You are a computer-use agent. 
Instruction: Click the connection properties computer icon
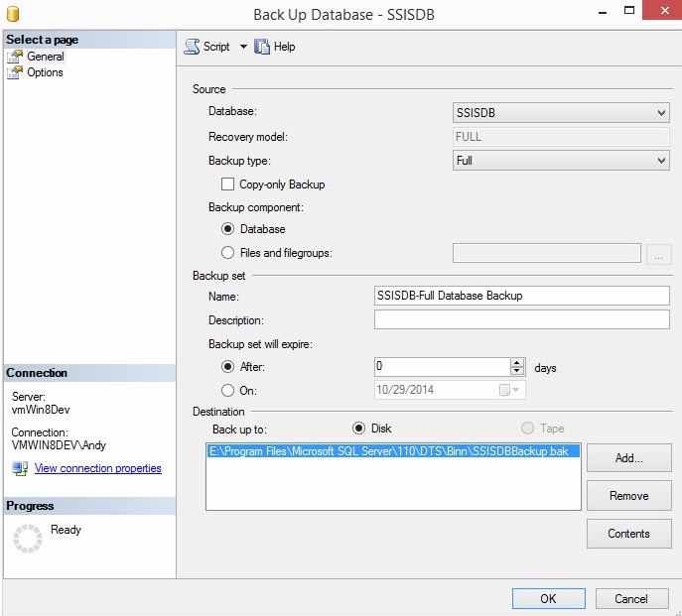pos(20,468)
